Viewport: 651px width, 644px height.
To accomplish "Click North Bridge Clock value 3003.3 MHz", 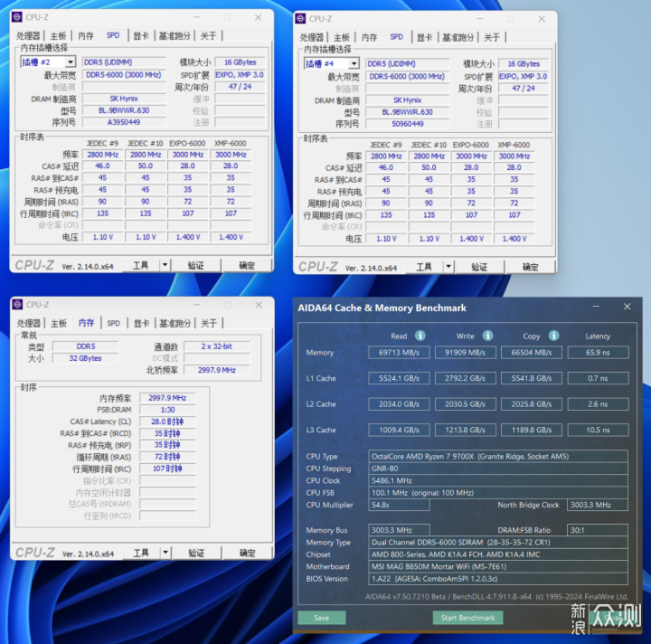I will 598,505.
